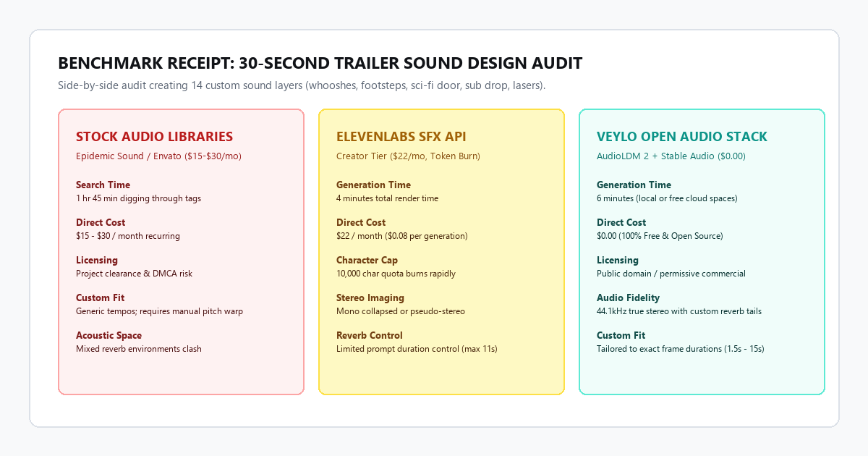868x456 pixels.
Task: Click 'Project clearance & DMCA risk'
Action: click(x=134, y=274)
